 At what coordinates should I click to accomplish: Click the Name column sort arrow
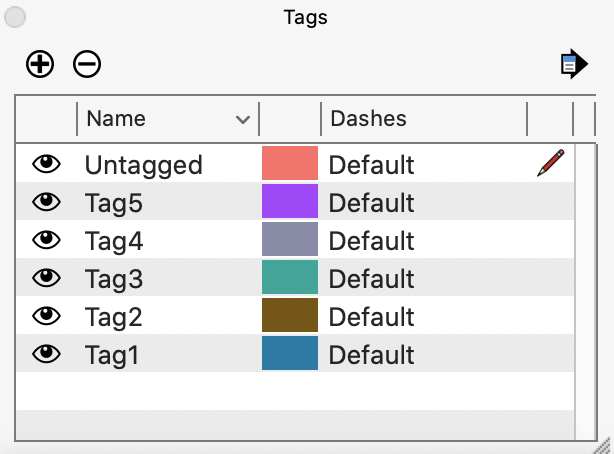[242, 120]
